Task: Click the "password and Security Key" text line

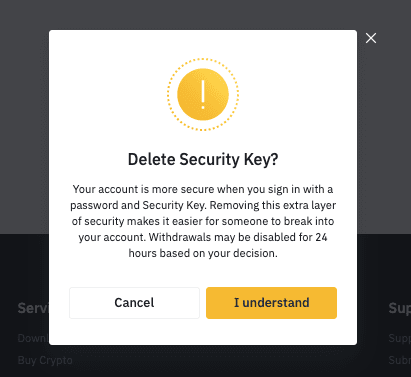Action: [x=203, y=205]
